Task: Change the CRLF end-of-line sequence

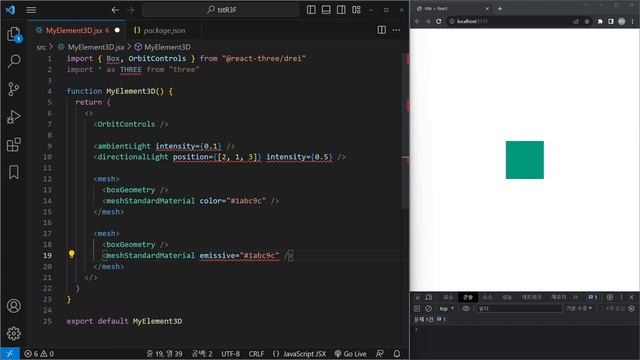Action: tap(256, 353)
